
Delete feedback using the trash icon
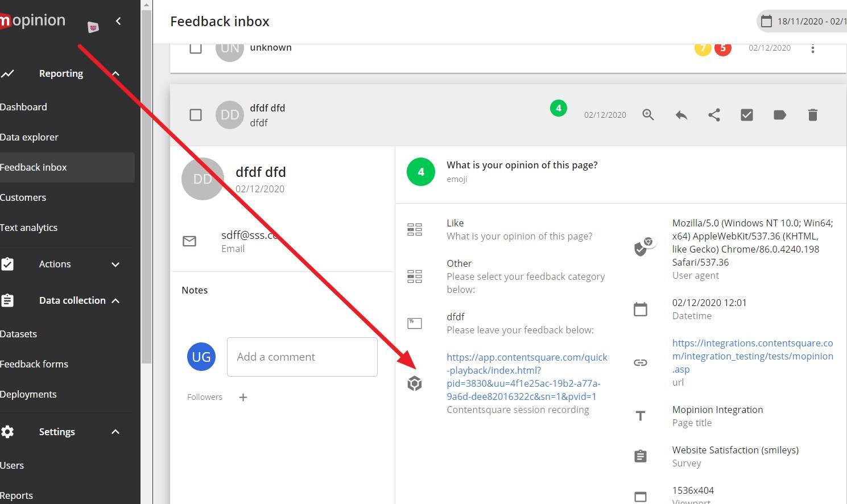(x=813, y=115)
